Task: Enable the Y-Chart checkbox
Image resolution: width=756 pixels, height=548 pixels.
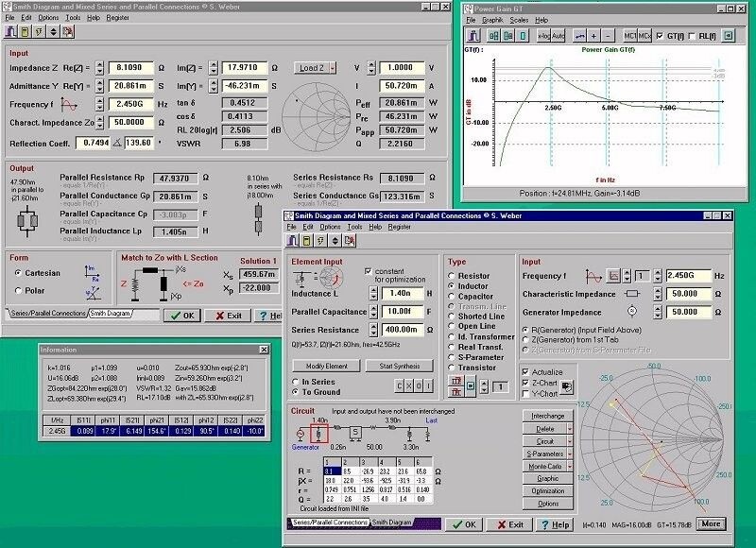Action: (525, 394)
